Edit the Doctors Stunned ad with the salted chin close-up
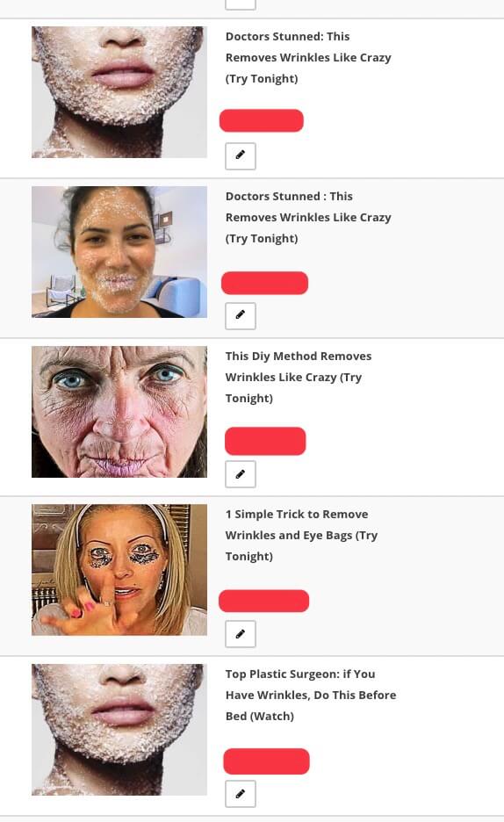504x822 pixels. pos(241,155)
